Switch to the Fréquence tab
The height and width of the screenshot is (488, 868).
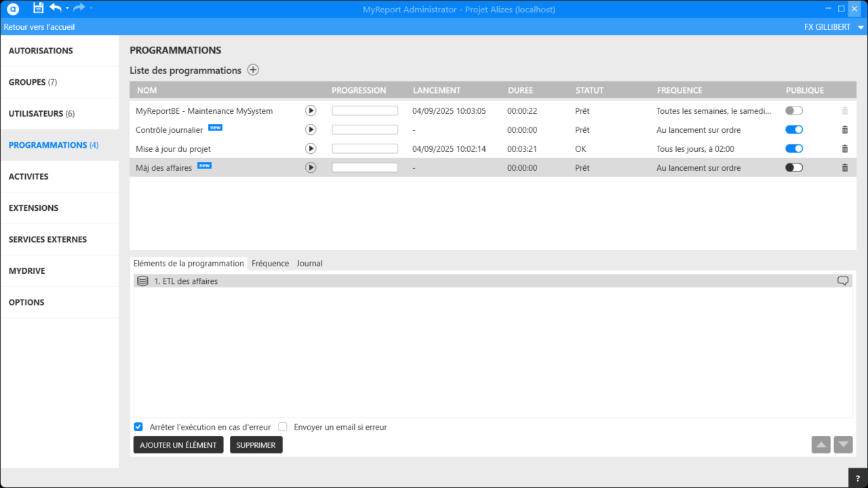click(270, 263)
